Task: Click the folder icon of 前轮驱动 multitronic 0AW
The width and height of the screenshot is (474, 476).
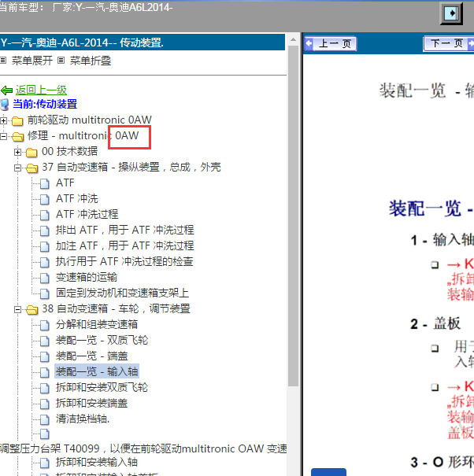Action: 17,121
